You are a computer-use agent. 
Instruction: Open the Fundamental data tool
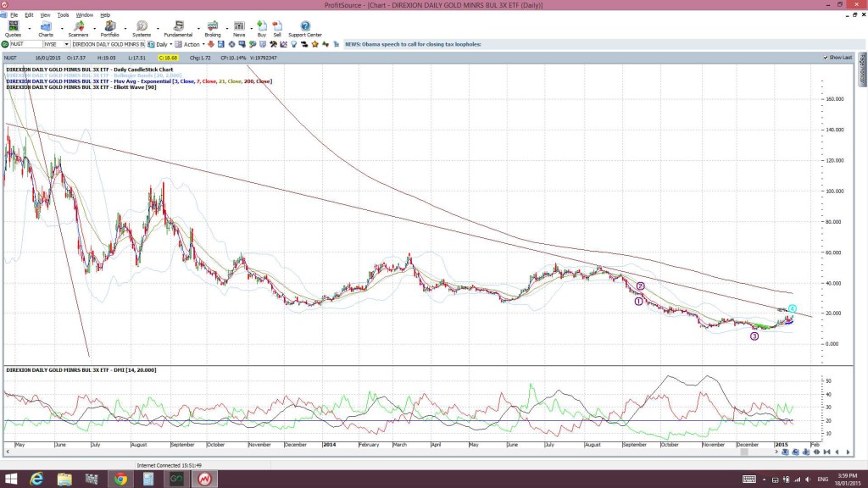point(178,29)
